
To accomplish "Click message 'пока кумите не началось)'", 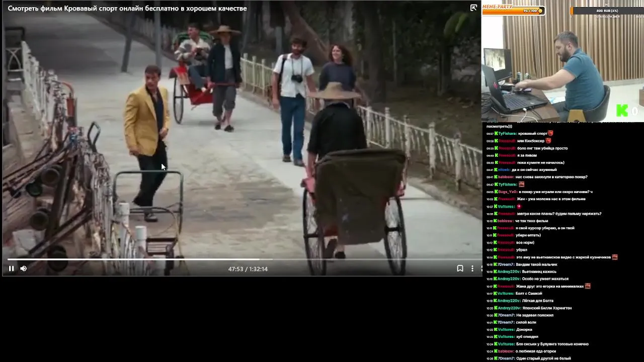I will tap(541, 162).
